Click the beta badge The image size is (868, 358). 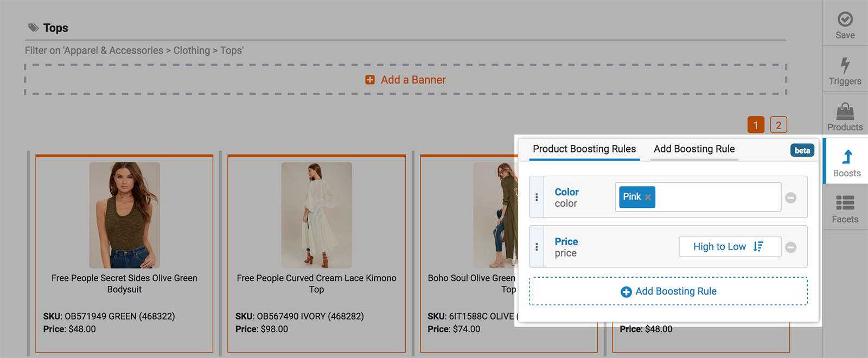802,151
